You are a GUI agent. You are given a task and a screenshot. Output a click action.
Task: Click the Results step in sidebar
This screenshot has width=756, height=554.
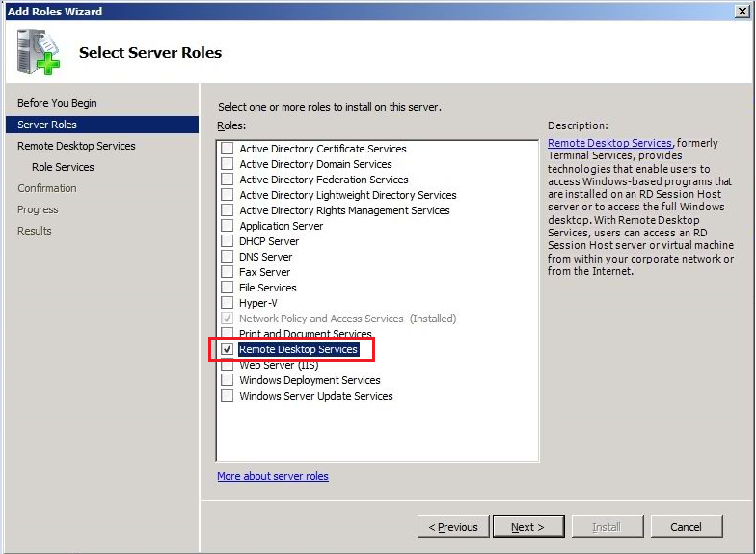(35, 231)
